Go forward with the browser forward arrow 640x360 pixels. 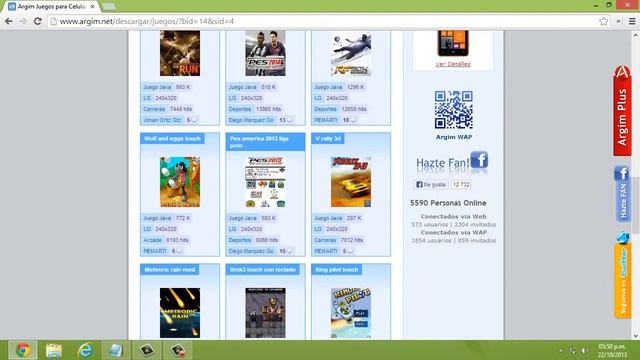point(23,21)
